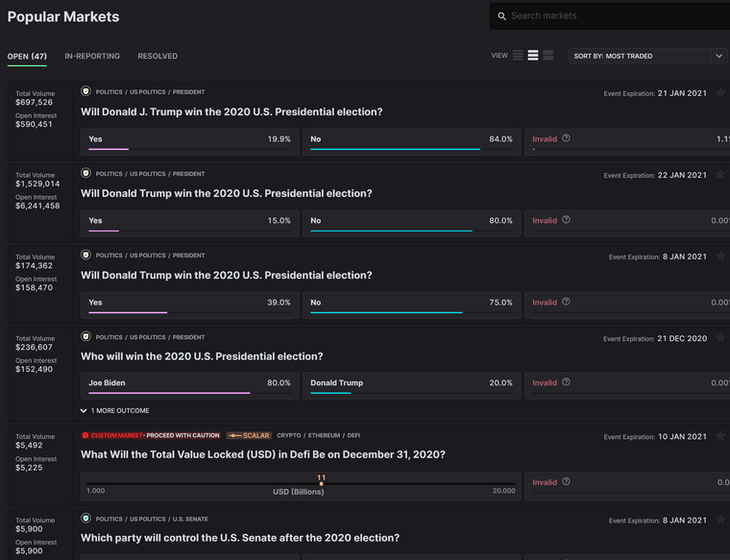The image size is (730, 560).
Task: Open Invalid help icon in $174,362 volume market
Action: [566, 302]
